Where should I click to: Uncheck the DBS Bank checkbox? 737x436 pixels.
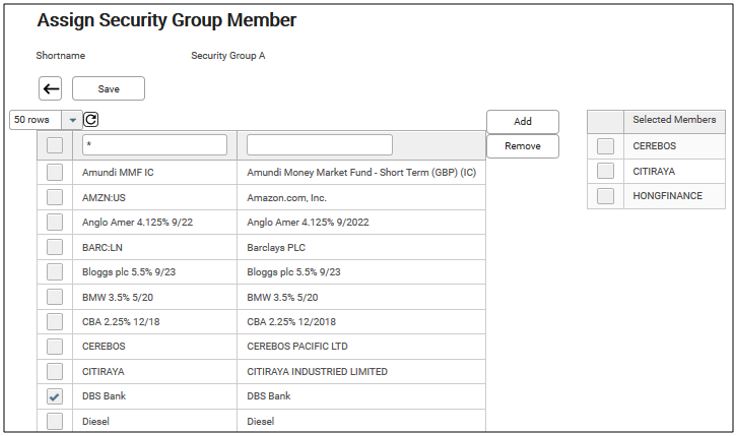[x=55, y=397]
